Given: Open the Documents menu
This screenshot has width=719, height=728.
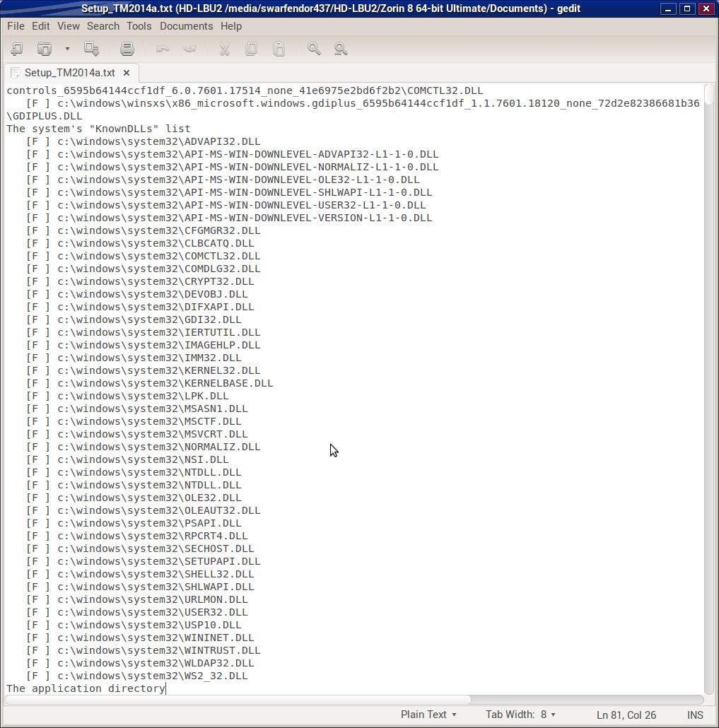Looking at the screenshot, I should (x=186, y=26).
